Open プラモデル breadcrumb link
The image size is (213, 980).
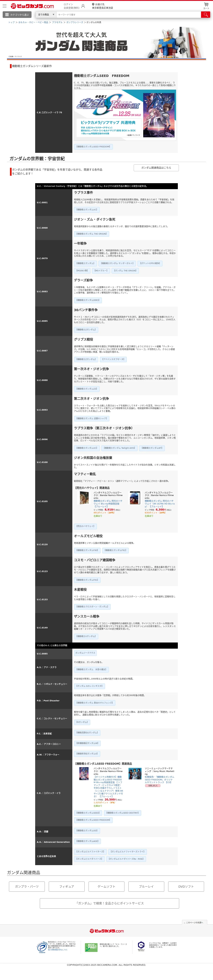click(57, 22)
